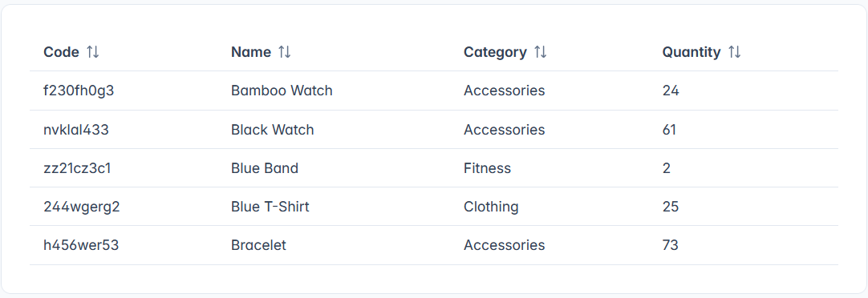Click the sort arrows beside Name header
The width and height of the screenshot is (868, 298).
(285, 52)
